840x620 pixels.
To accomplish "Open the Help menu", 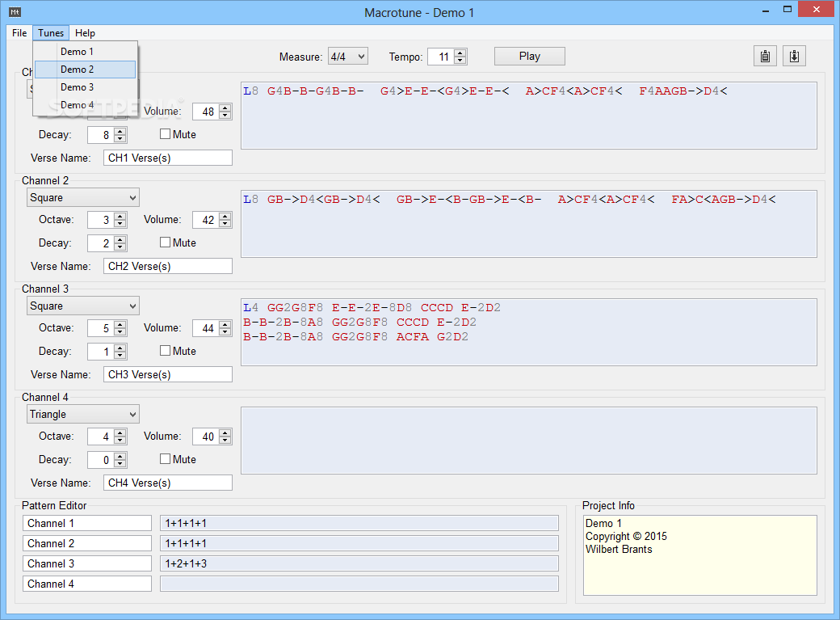I will click(85, 32).
